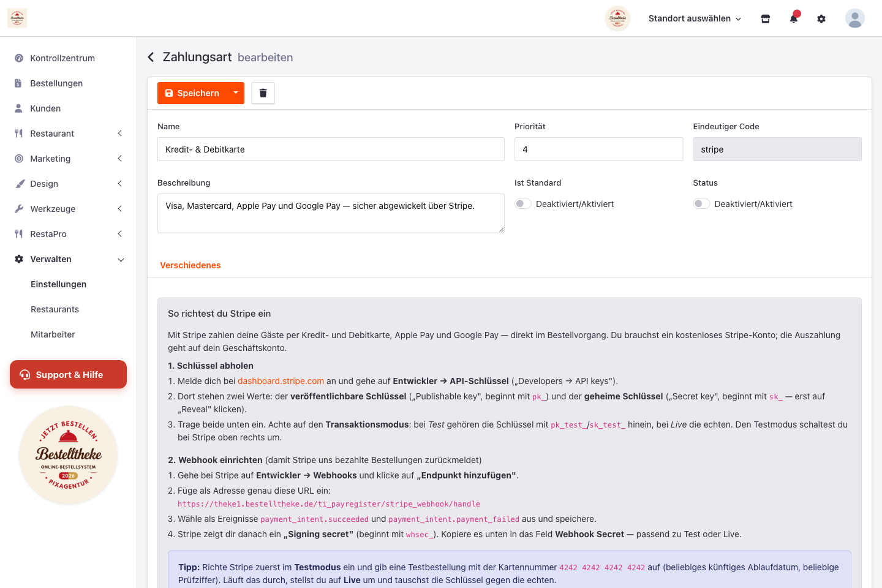
Task: Click into the Priorität input field
Action: click(x=598, y=149)
